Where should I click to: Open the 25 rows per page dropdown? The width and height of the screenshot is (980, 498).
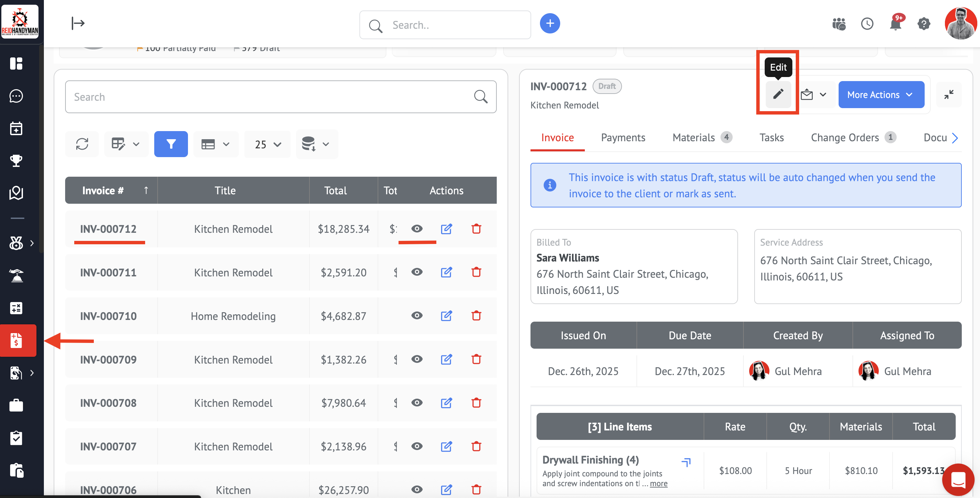click(x=268, y=144)
